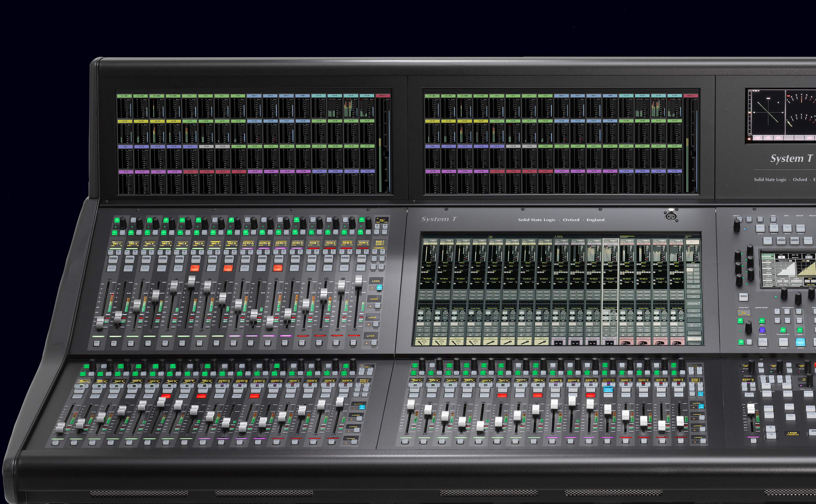Open Layers on the touchscreen sidebar
Viewport: 816px width, 504px height.
[x=694, y=297]
